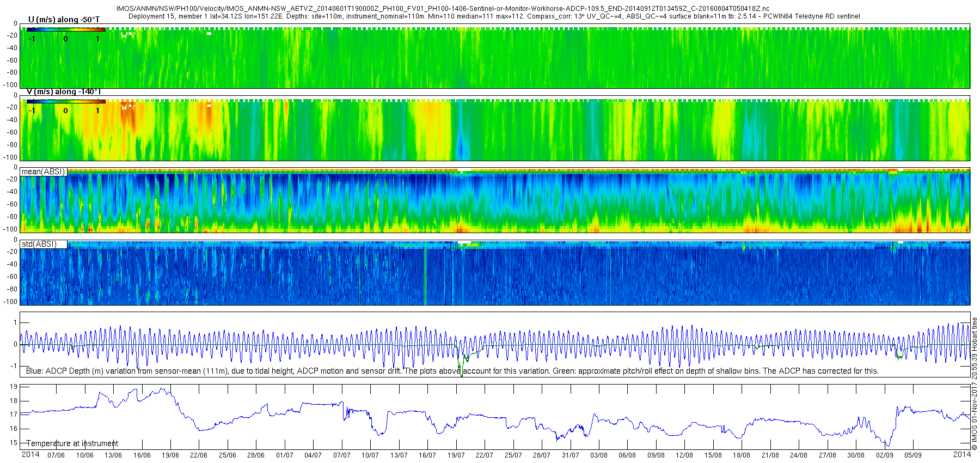Click the 19 tick on temperature axis
The image size is (980, 463).
(x=13, y=387)
